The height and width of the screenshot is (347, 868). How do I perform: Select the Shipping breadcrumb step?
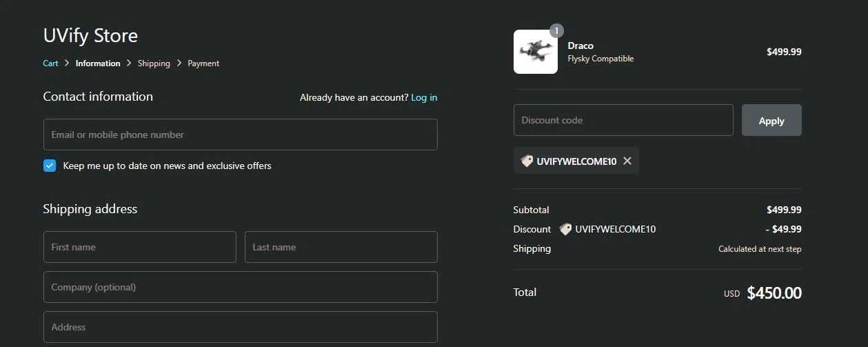pos(154,63)
